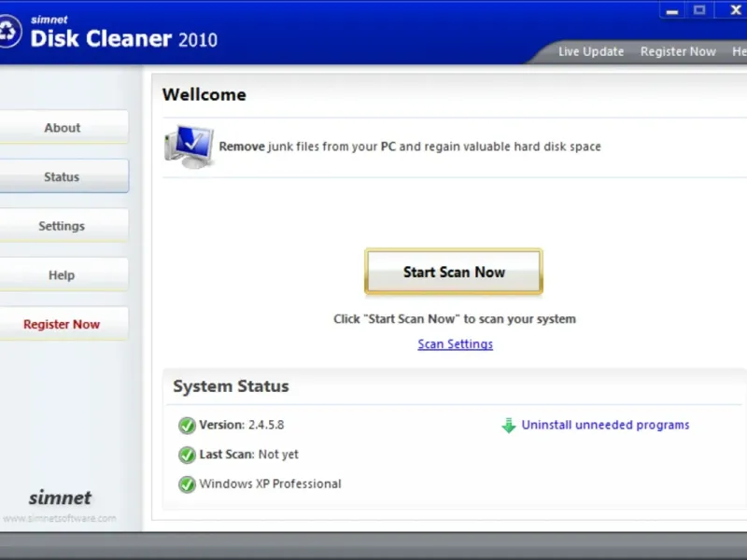Screen dimensions: 747x560
Task: Click green check icon beside Version
Action: [187, 426]
